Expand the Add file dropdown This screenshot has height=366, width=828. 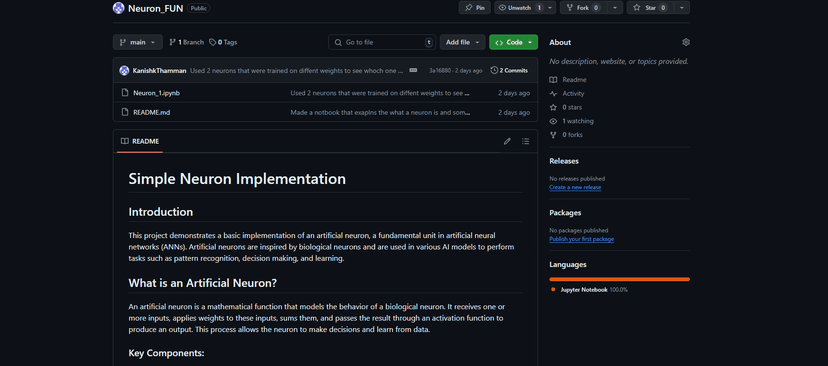(x=463, y=42)
